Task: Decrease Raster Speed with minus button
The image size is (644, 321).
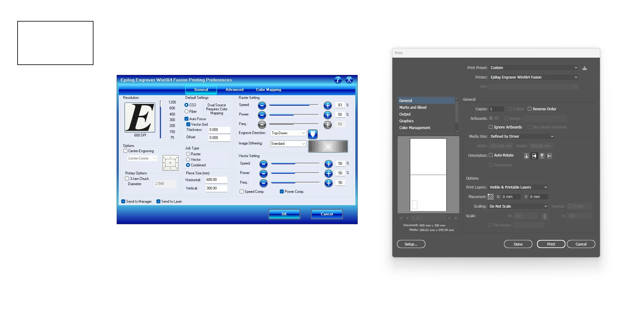Action: click(x=262, y=106)
